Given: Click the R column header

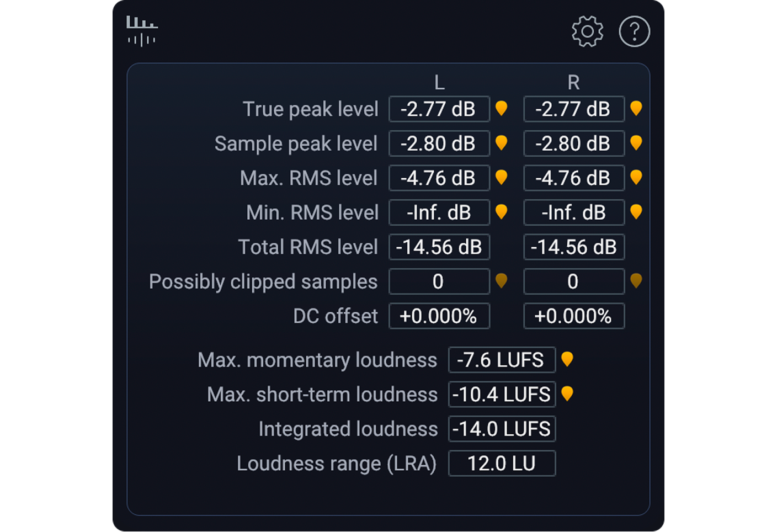Looking at the screenshot, I should 573,83.
